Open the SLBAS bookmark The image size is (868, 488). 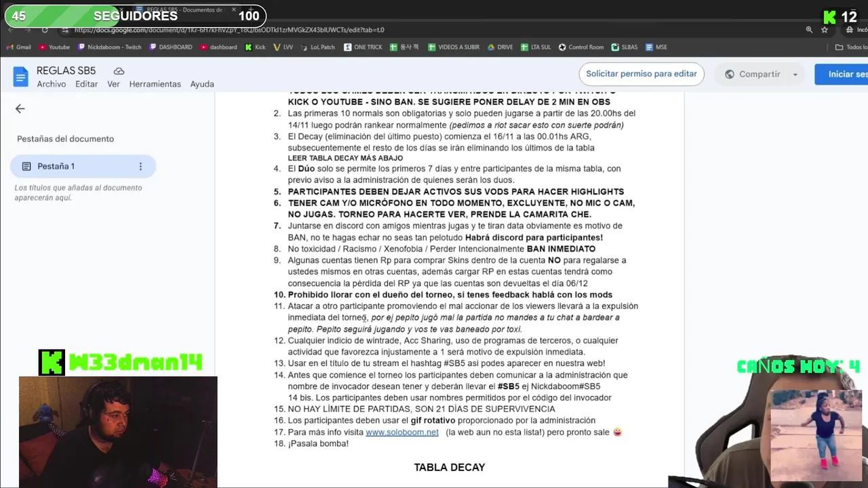tap(625, 47)
